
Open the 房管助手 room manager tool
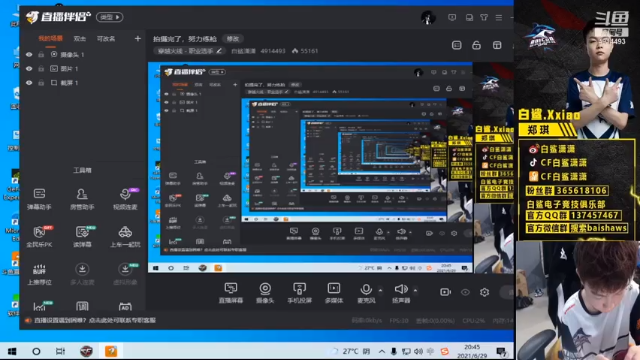pos(82,199)
